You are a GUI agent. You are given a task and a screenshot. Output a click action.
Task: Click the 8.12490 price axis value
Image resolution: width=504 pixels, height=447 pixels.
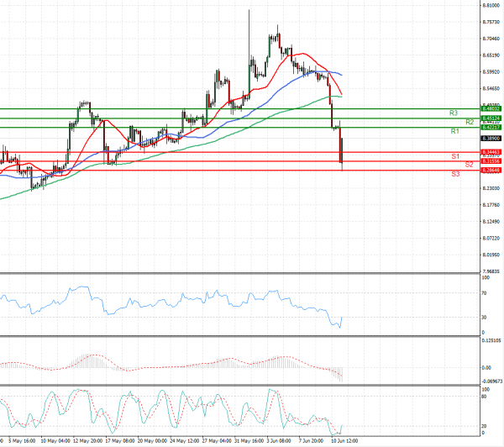[x=491, y=222]
